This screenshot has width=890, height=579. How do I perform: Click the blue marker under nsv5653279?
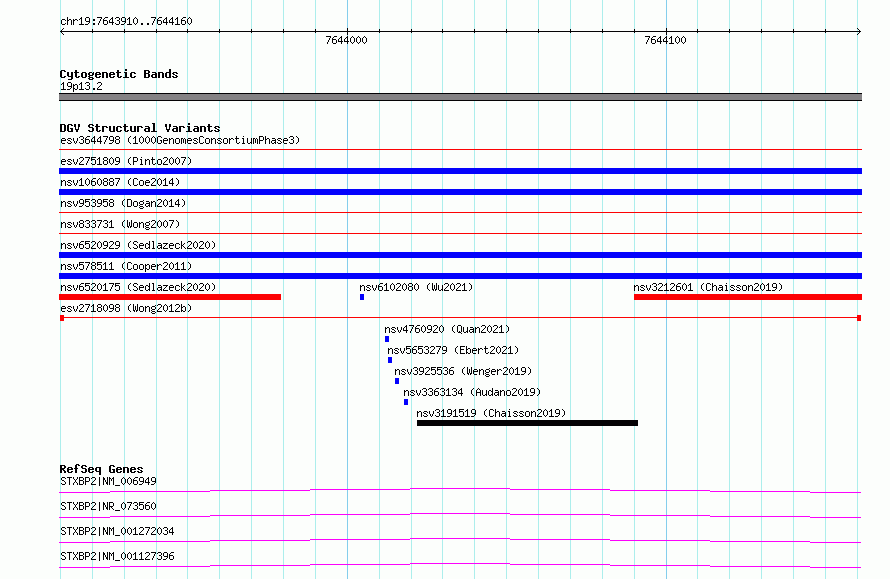(390, 360)
